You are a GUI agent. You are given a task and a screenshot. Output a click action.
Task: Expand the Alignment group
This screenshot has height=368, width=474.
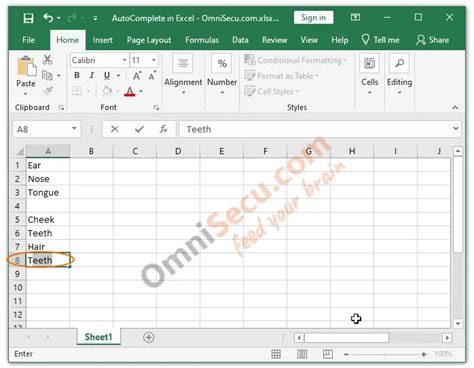(183, 75)
